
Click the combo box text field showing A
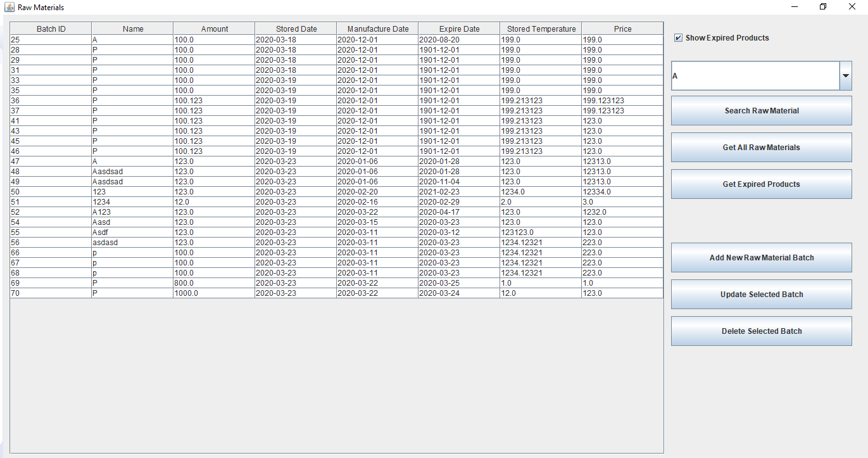click(755, 76)
